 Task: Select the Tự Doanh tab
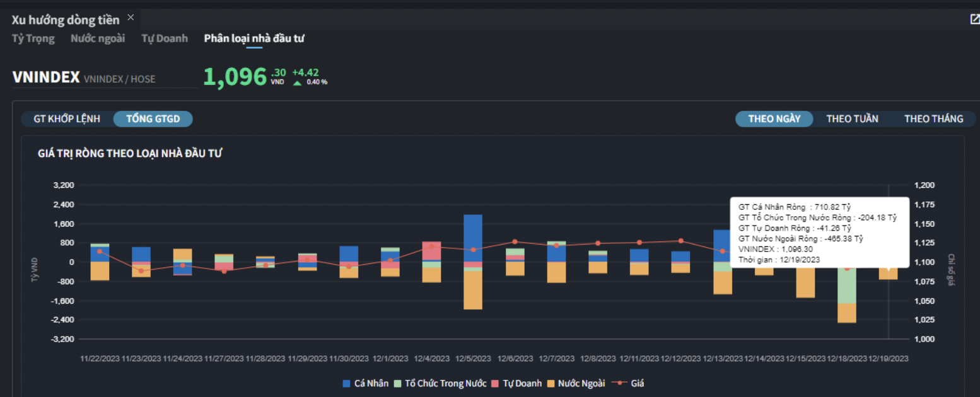[165, 38]
